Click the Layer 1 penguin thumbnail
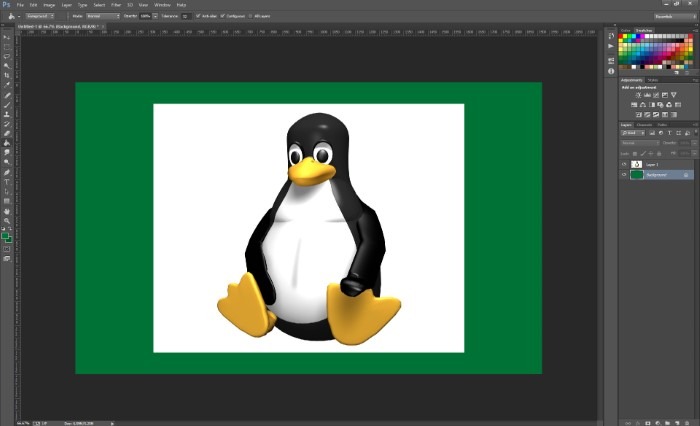Screen dimensions: 700x426 point(637,164)
